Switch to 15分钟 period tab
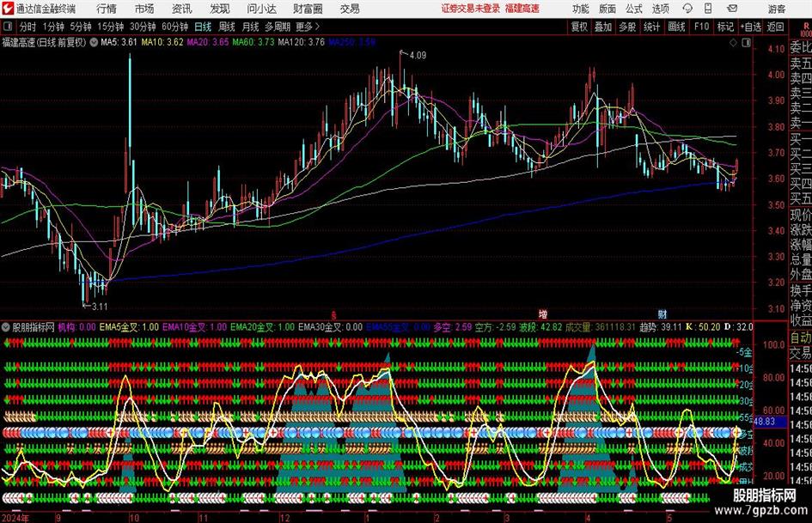Screen dimensions: 812x523 110,27
